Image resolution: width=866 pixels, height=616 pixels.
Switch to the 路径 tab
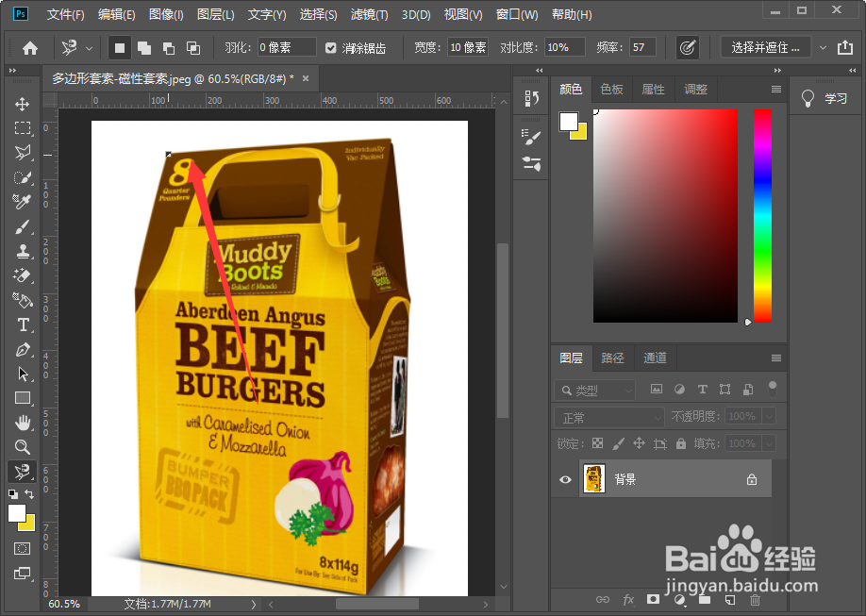(612, 358)
